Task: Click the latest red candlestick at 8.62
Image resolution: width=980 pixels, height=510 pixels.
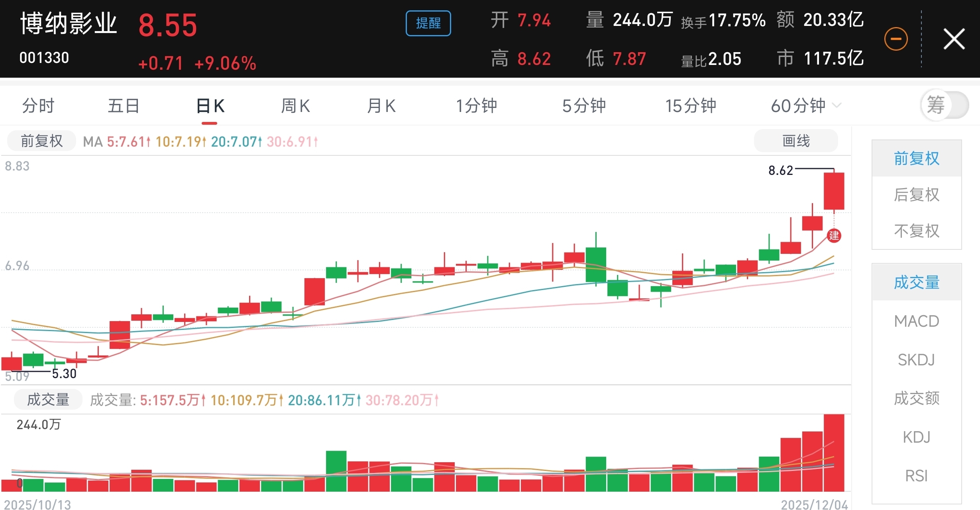Action: click(834, 191)
